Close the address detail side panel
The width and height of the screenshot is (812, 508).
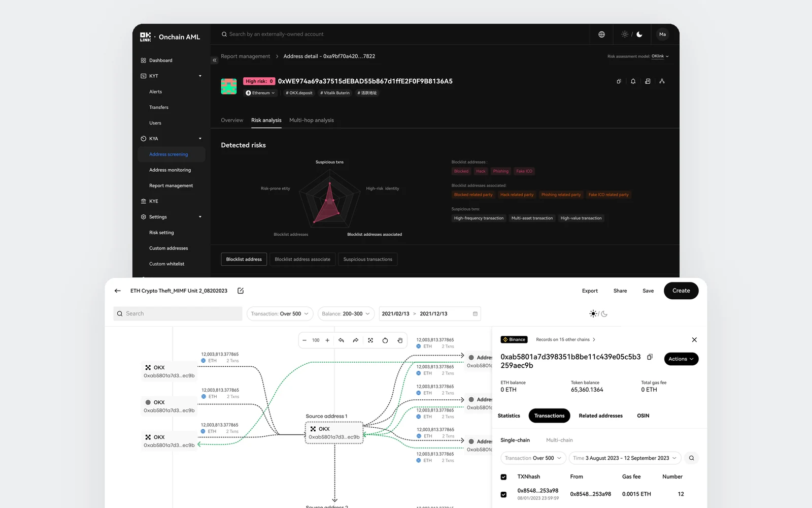pyautogui.click(x=694, y=340)
